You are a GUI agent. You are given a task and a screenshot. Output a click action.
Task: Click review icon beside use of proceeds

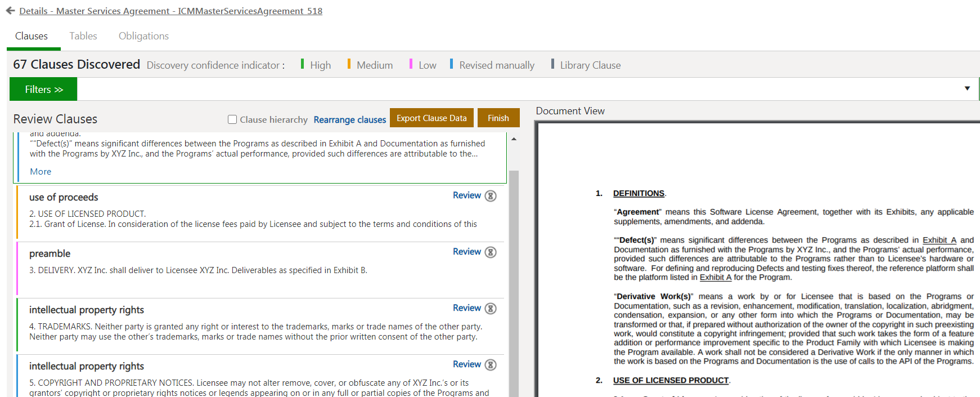pos(491,196)
